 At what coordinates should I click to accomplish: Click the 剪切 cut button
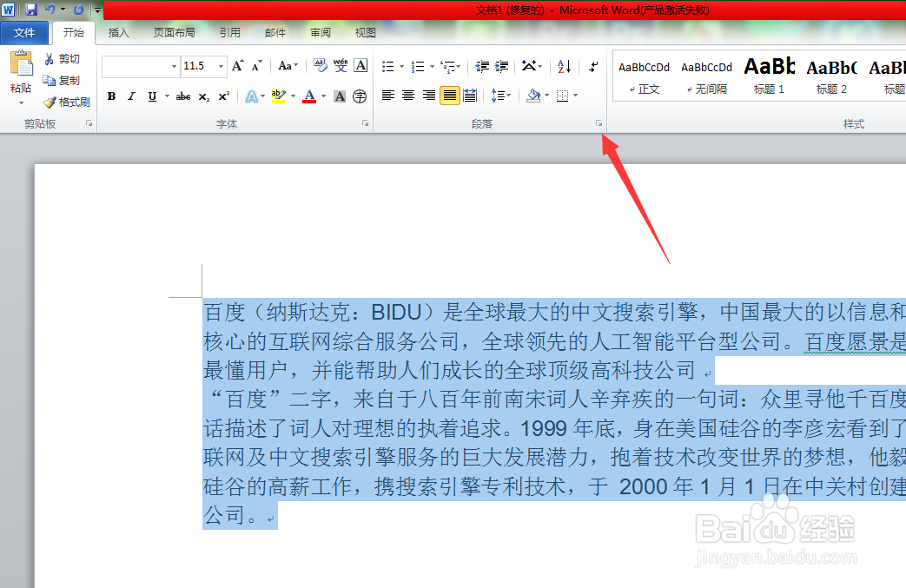point(62,59)
